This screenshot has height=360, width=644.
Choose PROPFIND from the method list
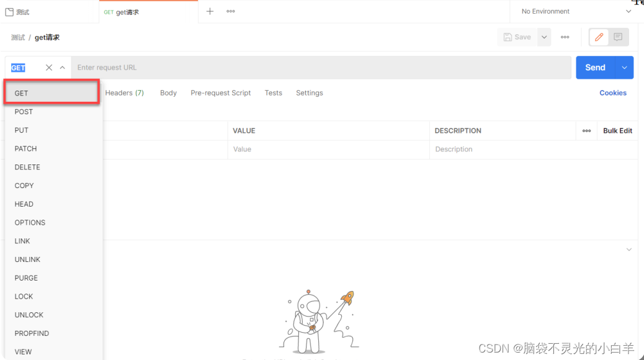pos(53,334)
